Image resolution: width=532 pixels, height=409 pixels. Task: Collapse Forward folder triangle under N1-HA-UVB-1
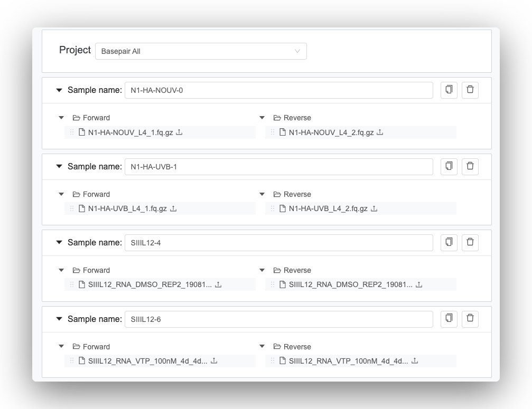click(61, 194)
